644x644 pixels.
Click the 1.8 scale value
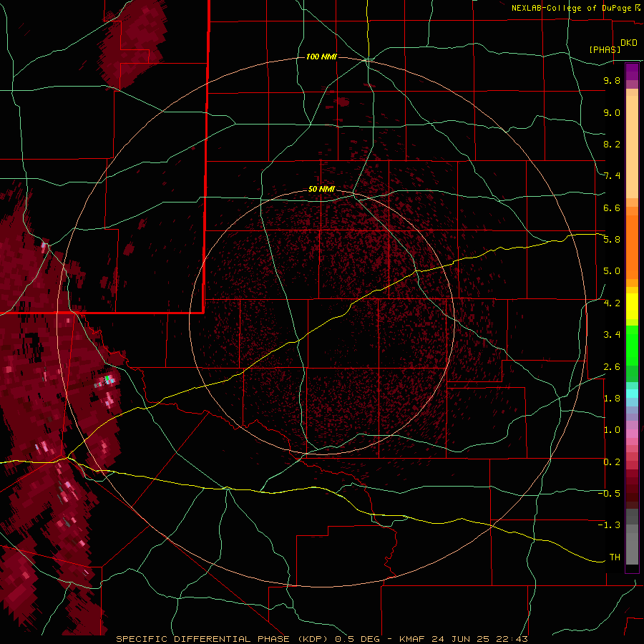[x=612, y=399]
